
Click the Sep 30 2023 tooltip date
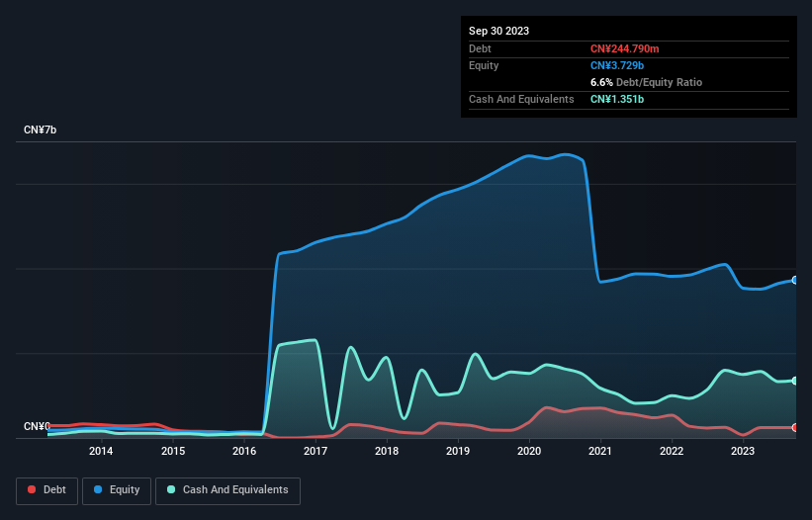click(x=498, y=31)
